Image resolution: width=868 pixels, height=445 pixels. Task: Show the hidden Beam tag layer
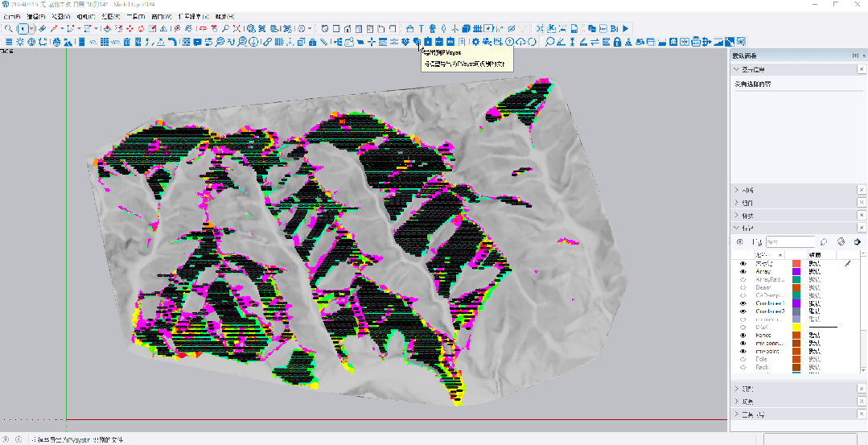click(743, 287)
